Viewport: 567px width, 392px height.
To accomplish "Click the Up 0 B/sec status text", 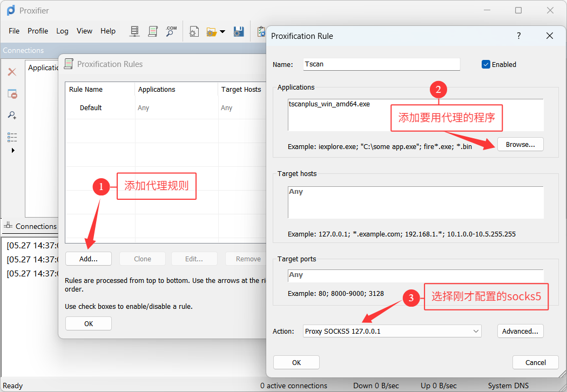I will pos(438,386).
